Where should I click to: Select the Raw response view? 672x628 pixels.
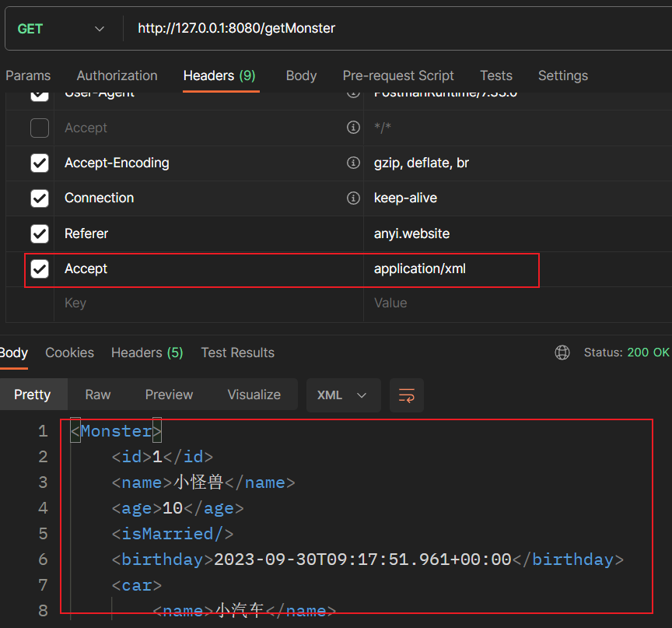[98, 395]
